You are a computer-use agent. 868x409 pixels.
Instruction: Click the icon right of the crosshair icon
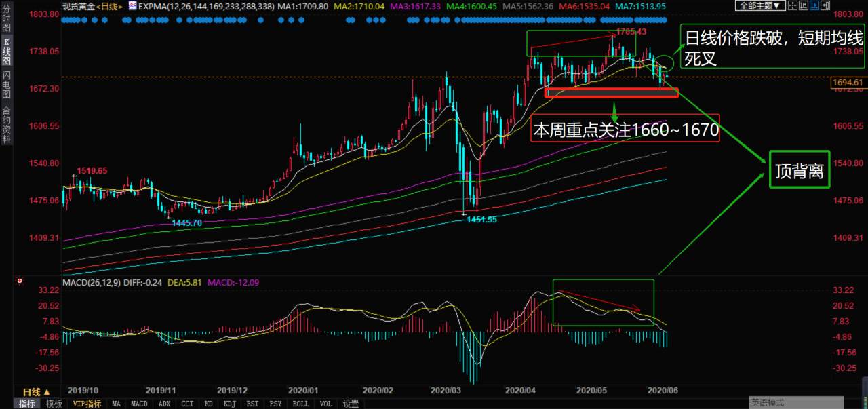(804, 5)
